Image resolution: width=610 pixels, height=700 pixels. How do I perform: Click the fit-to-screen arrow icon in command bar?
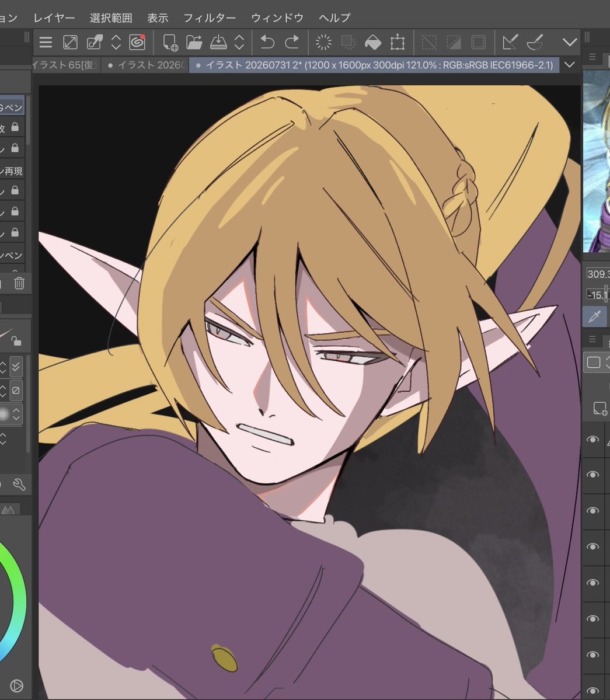tap(70, 43)
